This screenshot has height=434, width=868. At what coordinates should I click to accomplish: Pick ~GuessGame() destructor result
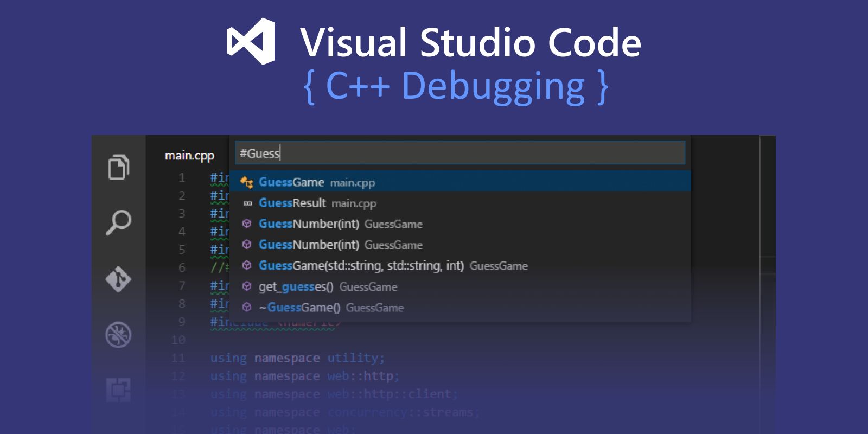460,308
